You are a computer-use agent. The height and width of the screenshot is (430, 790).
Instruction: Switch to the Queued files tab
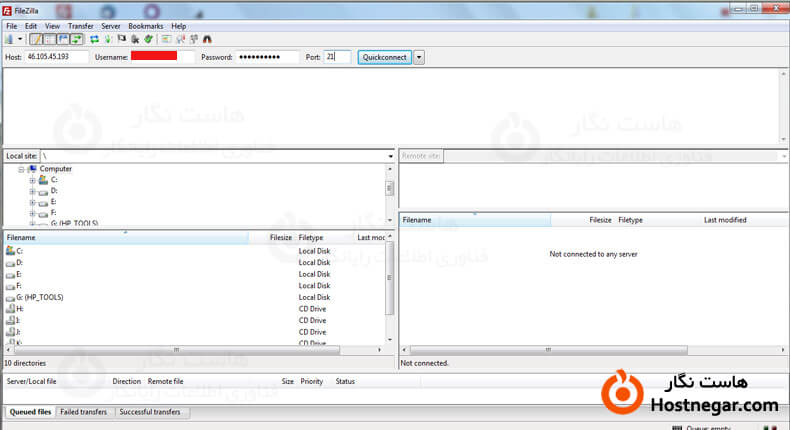[30, 412]
